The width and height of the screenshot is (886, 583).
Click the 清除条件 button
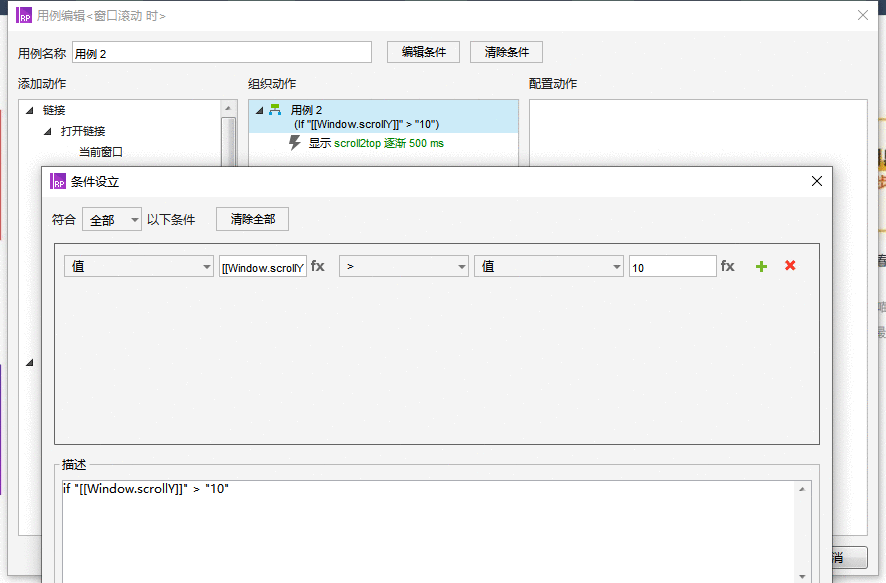pos(506,52)
